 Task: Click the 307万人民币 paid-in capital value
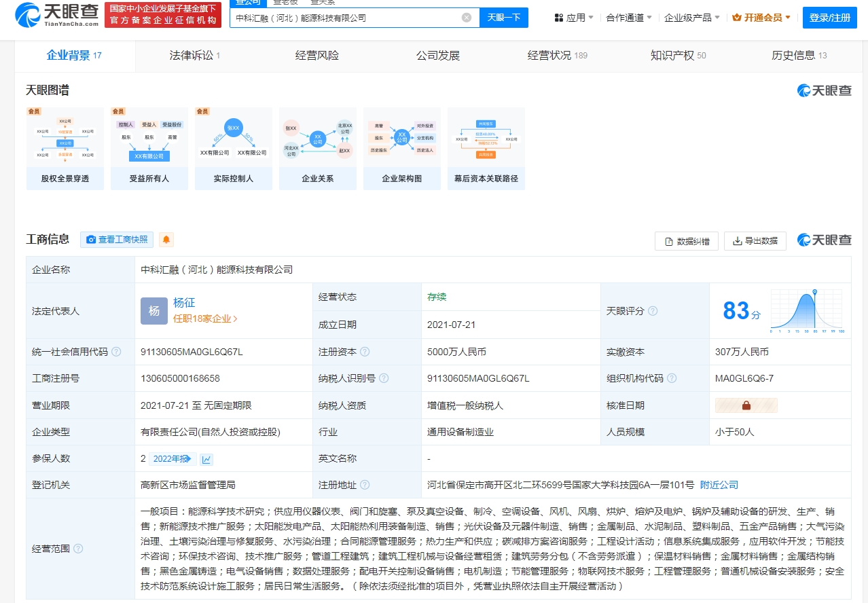tap(742, 352)
